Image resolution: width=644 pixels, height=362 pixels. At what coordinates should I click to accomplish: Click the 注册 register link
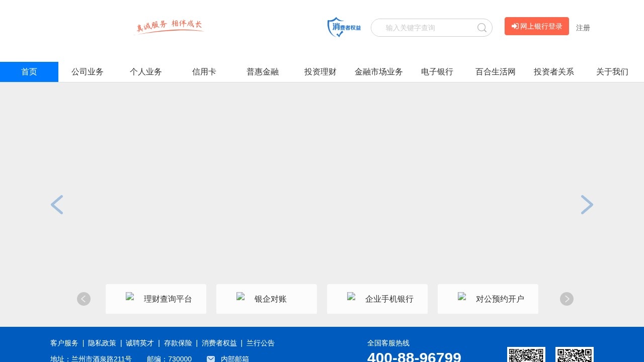click(583, 28)
